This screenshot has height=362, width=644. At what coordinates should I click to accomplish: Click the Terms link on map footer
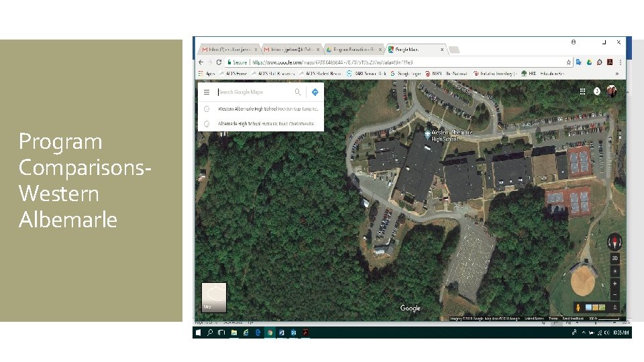point(553,318)
